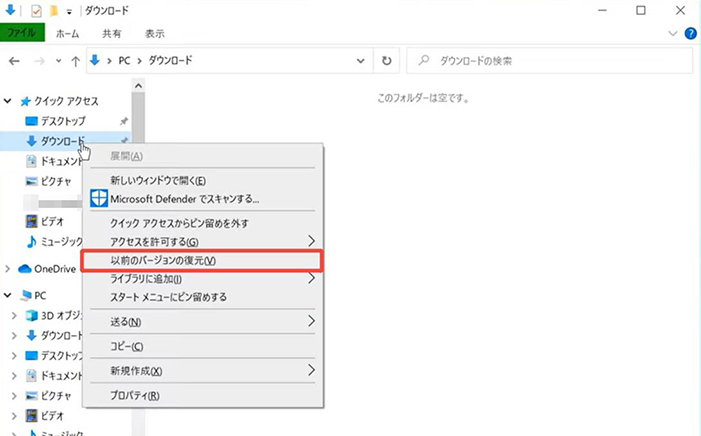Image resolution: width=701 pixels, height=436 pixels.
Task: Switch to the 表示 ribbon tab
Action: [x=155, y=34]
